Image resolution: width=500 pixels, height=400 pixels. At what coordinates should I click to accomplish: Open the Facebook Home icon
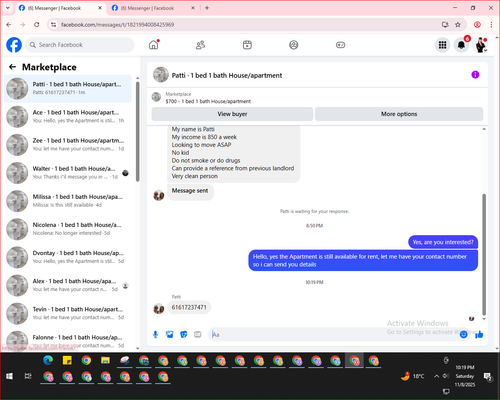pos(154,45)
